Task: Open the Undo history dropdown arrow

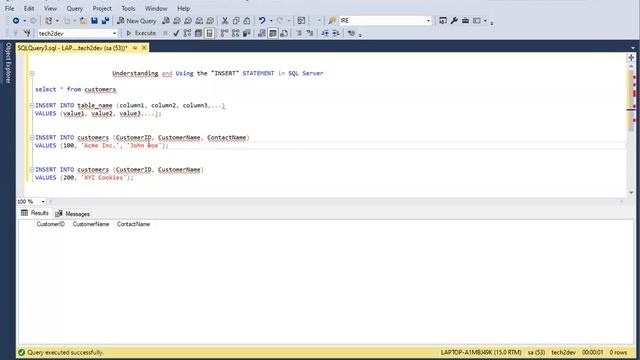Action: [271, 20]
